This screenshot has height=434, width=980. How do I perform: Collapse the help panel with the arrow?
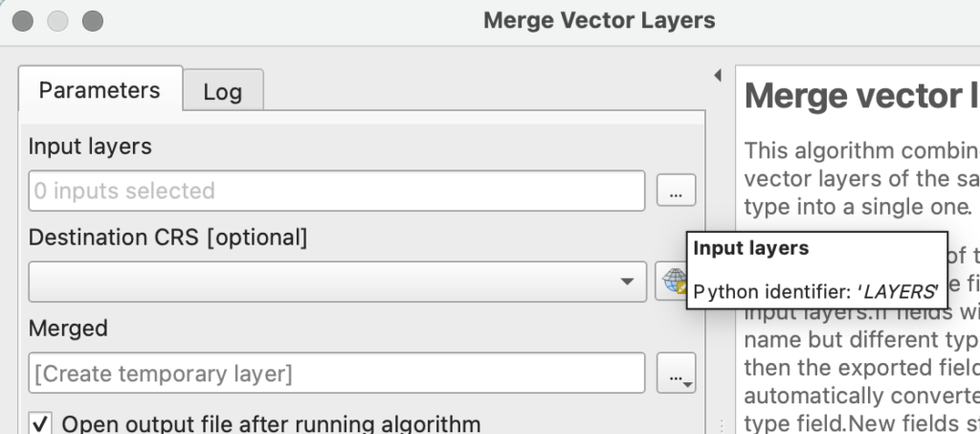tap(718, 76)
